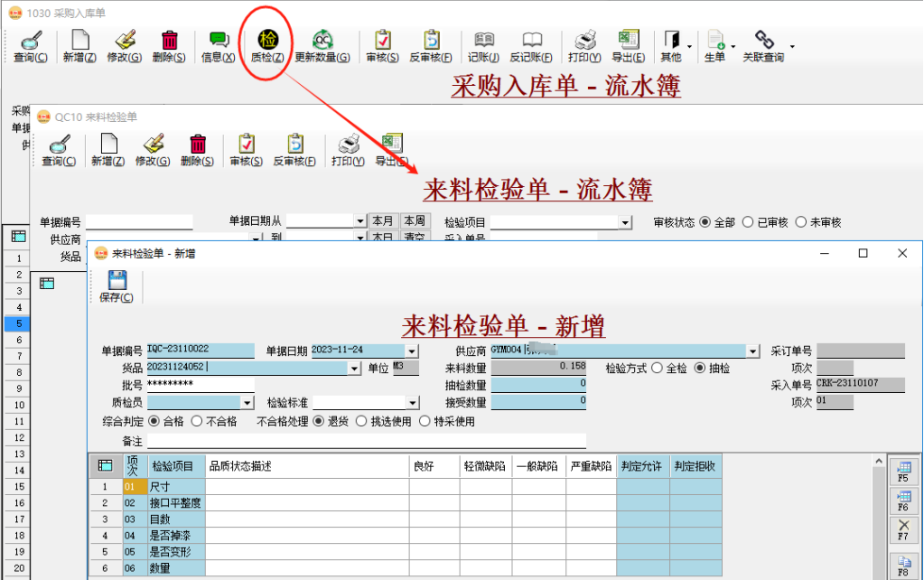Click This Week (本周) button

[x=415, y=221]
